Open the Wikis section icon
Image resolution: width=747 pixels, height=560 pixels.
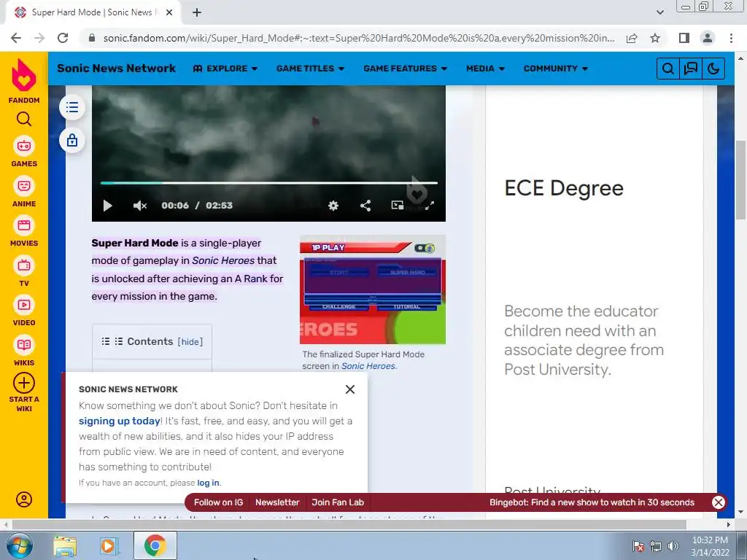click(24, 345)
